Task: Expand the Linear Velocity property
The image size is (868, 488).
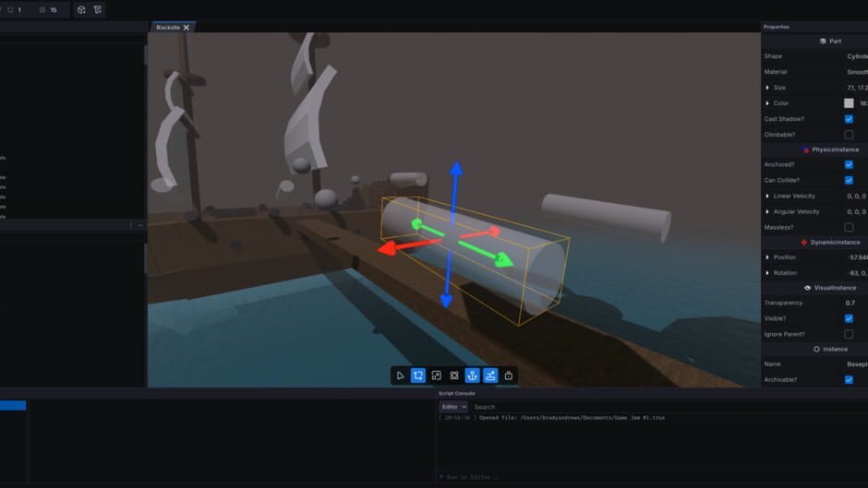Action: 767,196
